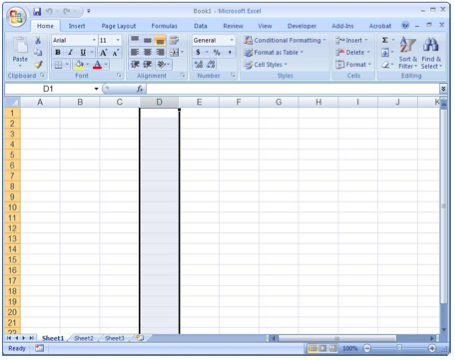Increase indent in the cell

click(x=147, y=64)
